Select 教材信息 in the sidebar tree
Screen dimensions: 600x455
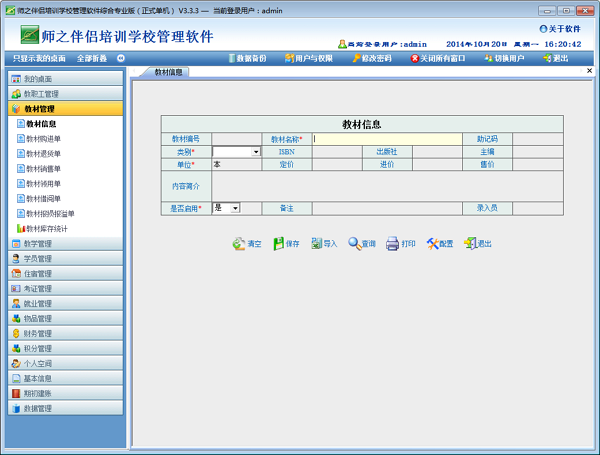point(37,124)
